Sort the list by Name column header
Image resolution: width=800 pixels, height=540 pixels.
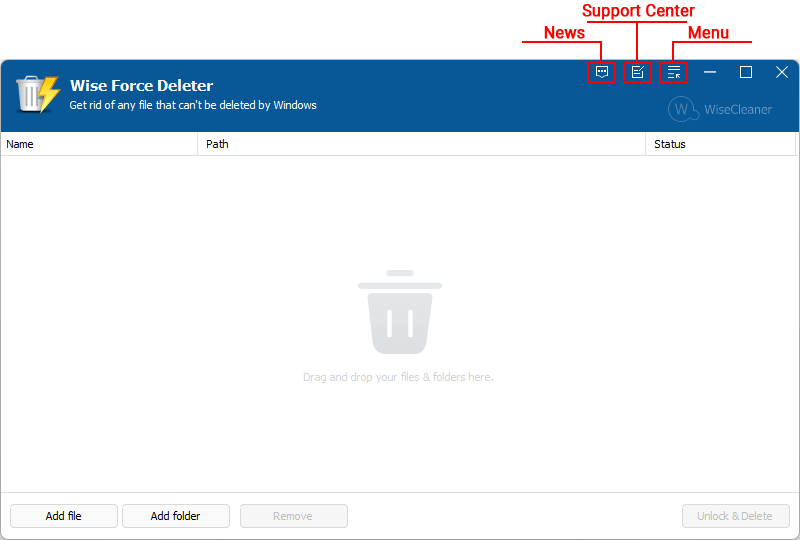(99, 144)
